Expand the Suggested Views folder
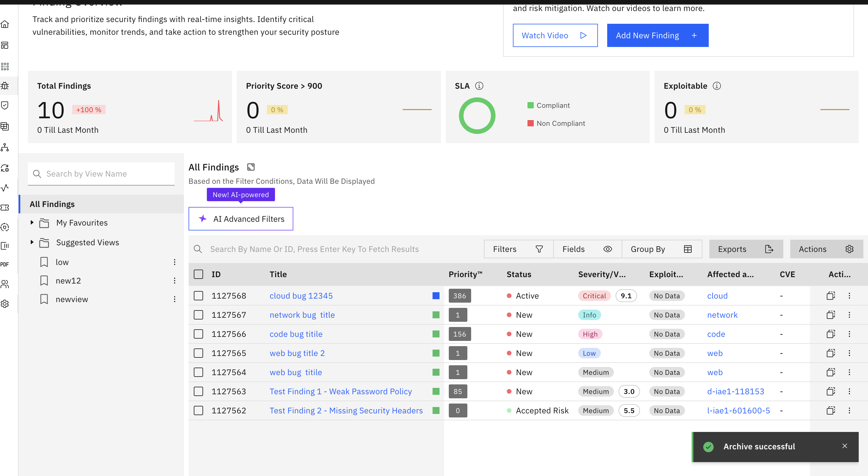868x476 pixels. tap(32, 242)
